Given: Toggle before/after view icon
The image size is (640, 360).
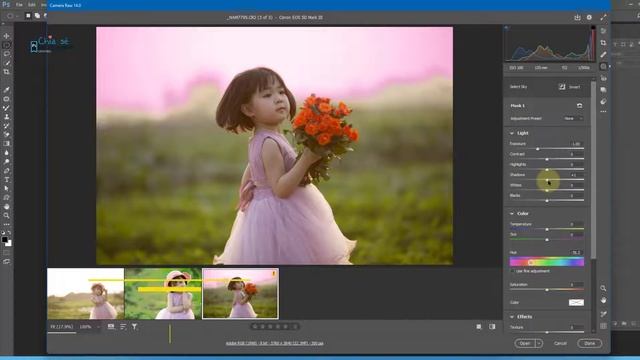Looking at the screenshot, I should [x=492, y=327].
